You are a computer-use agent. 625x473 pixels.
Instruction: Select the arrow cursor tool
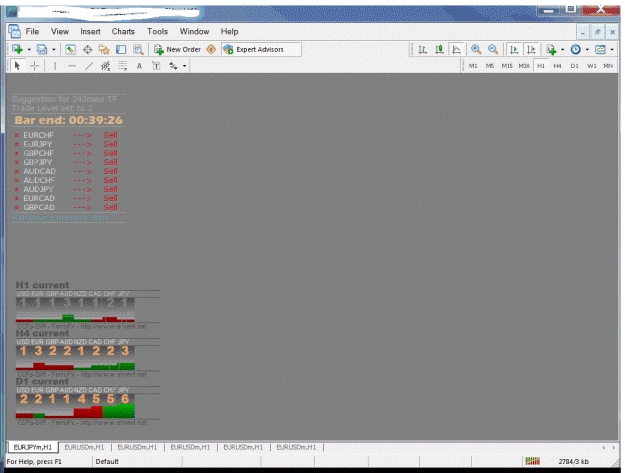[x=17, y=66]
